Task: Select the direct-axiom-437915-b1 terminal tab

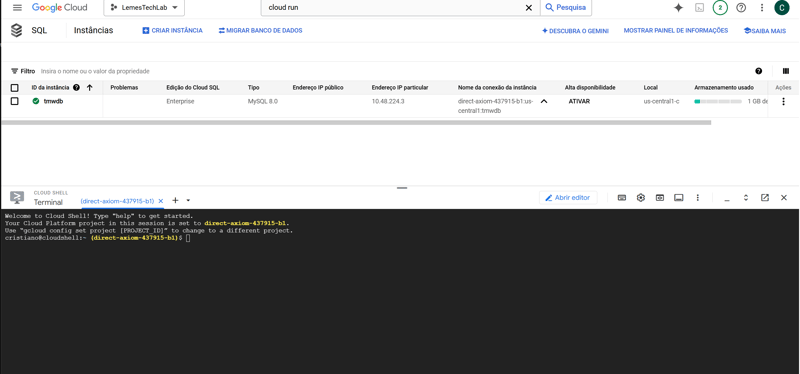Action: click(117, 201)
